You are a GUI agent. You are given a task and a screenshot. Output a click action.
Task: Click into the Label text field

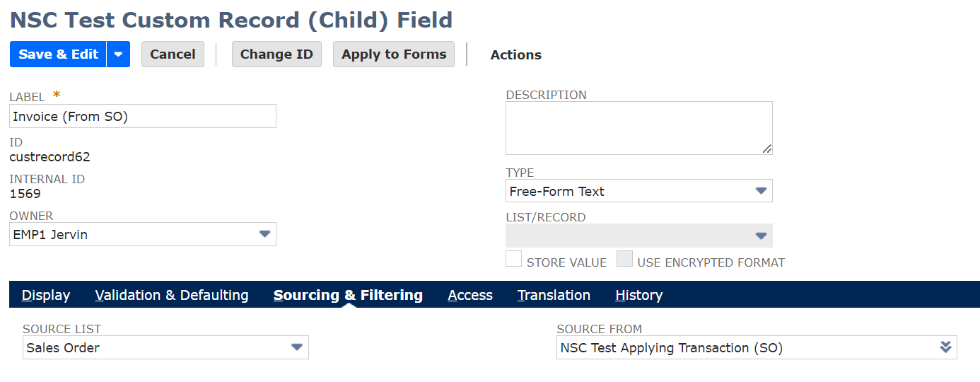(143, 117)
